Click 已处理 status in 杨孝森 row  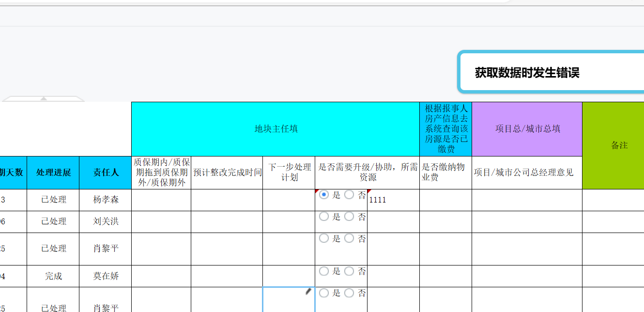coord(53,200)
